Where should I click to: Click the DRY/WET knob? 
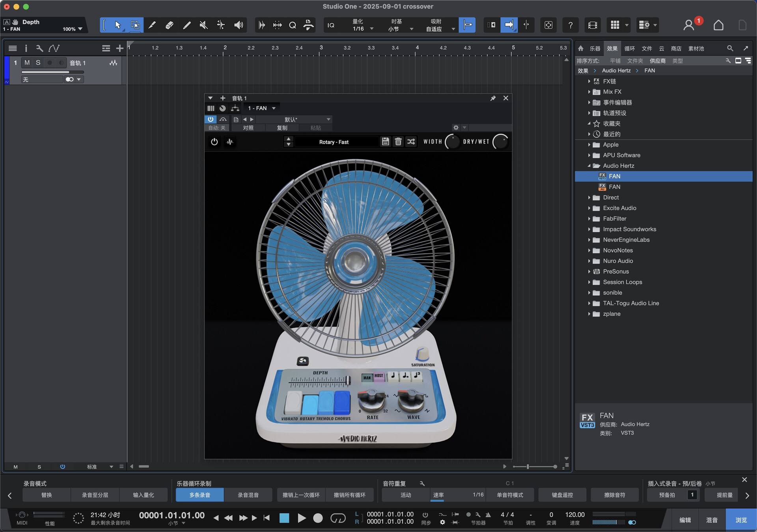(x=500, y=142)
